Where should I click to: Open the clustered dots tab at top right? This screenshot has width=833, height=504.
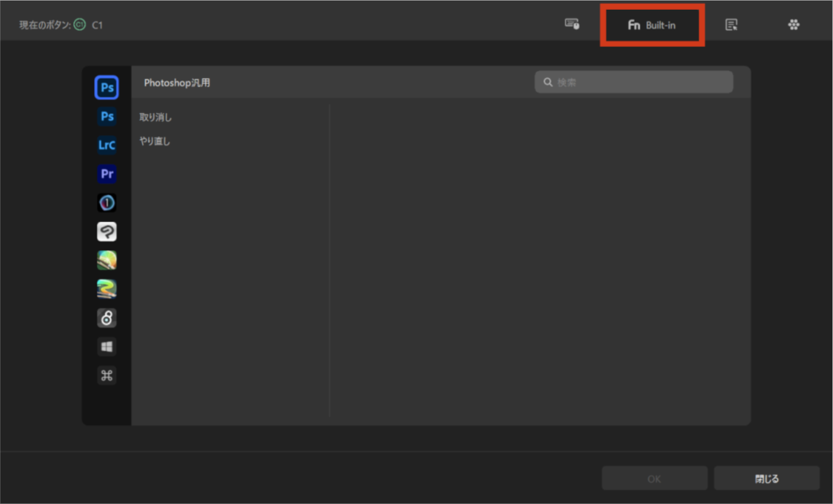(794, 25)
